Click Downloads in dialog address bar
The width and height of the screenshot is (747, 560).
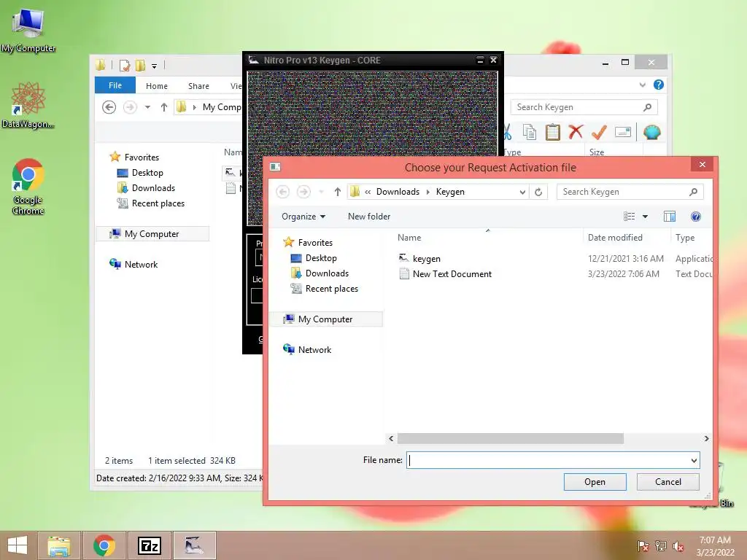pyautogui.click(x=398, y=192)
